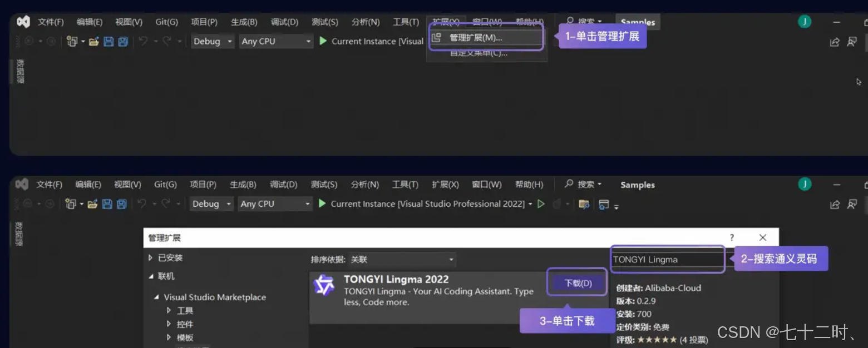Click extension search field containing TONGYI Lingma

point(668,260)
